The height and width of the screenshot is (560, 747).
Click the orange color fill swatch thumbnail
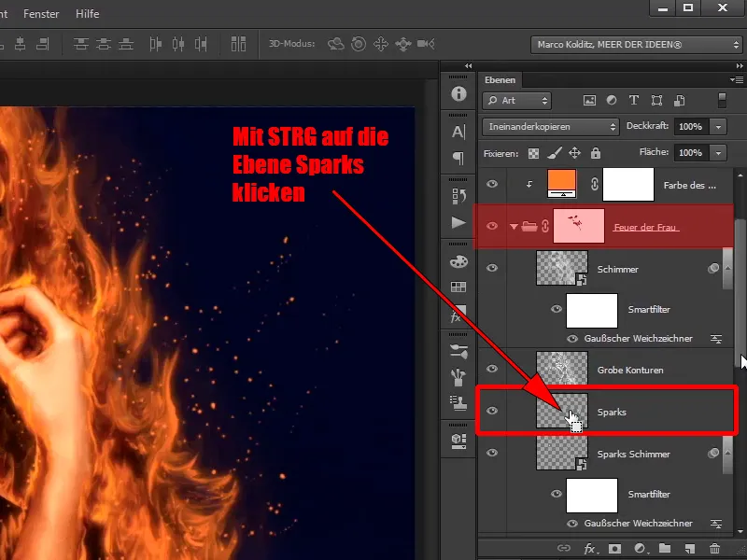[x=562, y=184]
